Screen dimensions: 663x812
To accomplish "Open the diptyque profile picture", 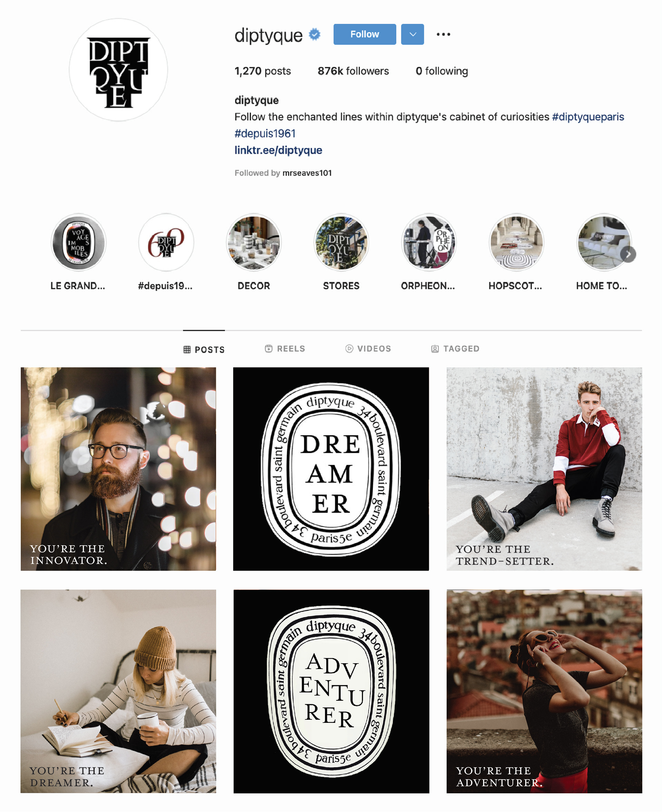I will [118, 70].
